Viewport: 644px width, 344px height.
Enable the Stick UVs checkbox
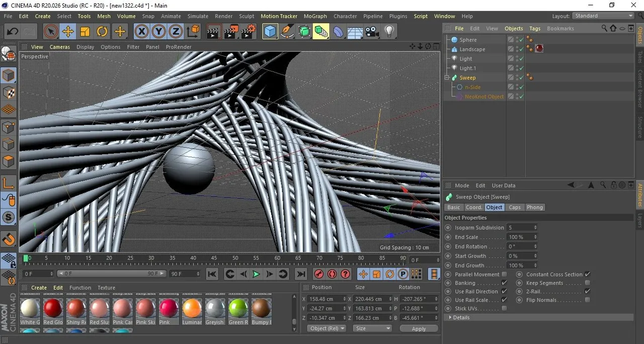[504, 309]
